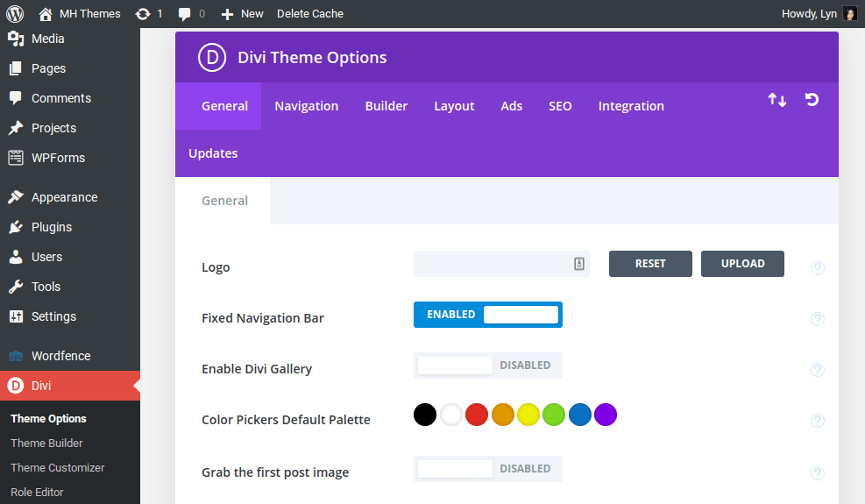Open Settings menu in sidebar
This screenshot has height=504, width=865.
70,316
